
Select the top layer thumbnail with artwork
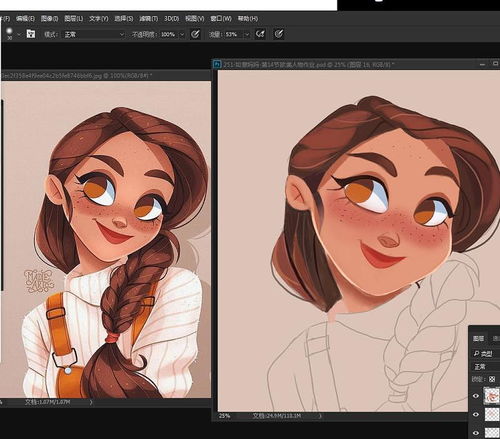tap(492, 396)
